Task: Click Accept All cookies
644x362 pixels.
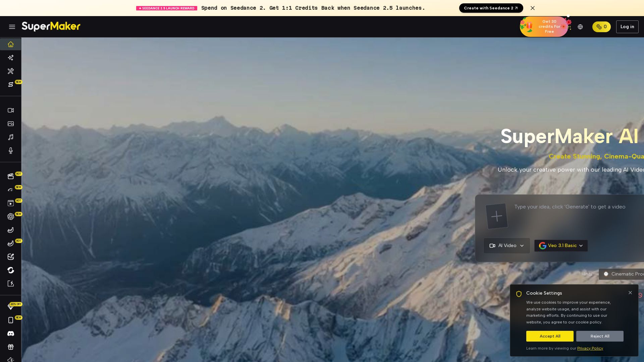Action: (550, 336)
